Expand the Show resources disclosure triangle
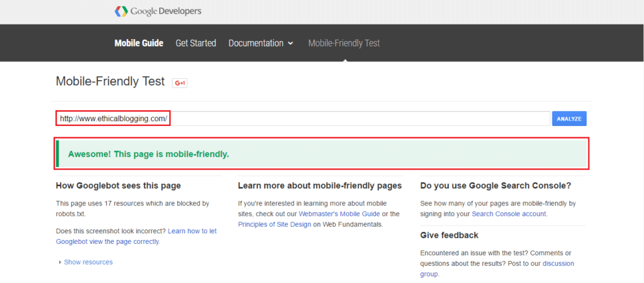This screenshot has width=644, height=283. tap(61, 262)
